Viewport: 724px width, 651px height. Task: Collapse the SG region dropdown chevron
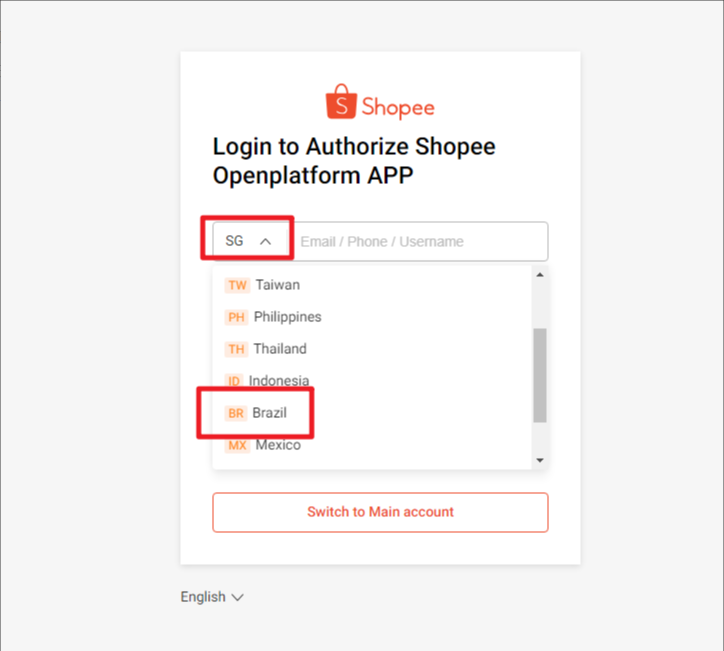265,241
